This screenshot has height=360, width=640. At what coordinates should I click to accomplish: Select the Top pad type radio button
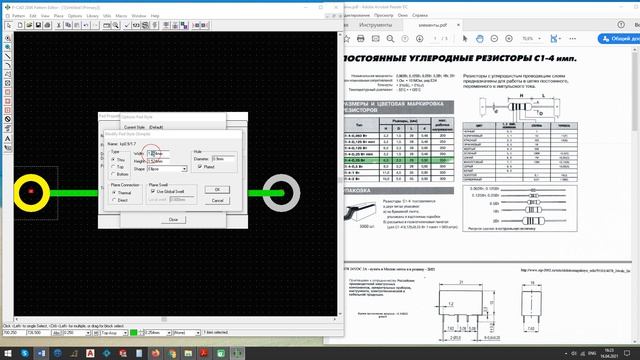[x=113, y=167]
